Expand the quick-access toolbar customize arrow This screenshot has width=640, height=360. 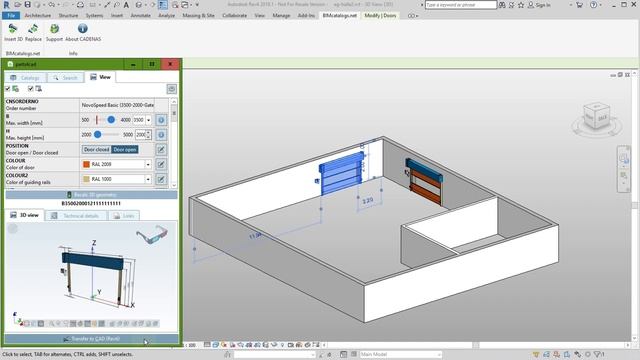(197, 5)
